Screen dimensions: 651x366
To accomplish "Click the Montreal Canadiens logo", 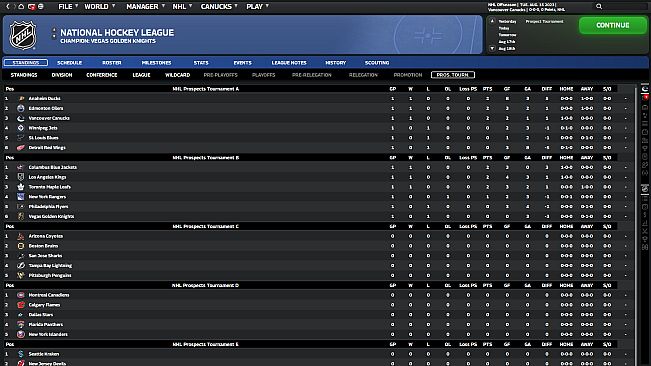I will [21, 295].
